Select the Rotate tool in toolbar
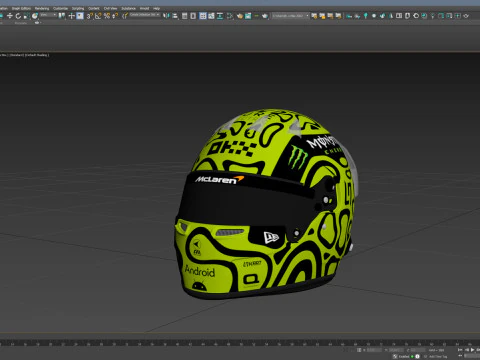Viewport: 480px width, 360px height. (x=18, y=16)
